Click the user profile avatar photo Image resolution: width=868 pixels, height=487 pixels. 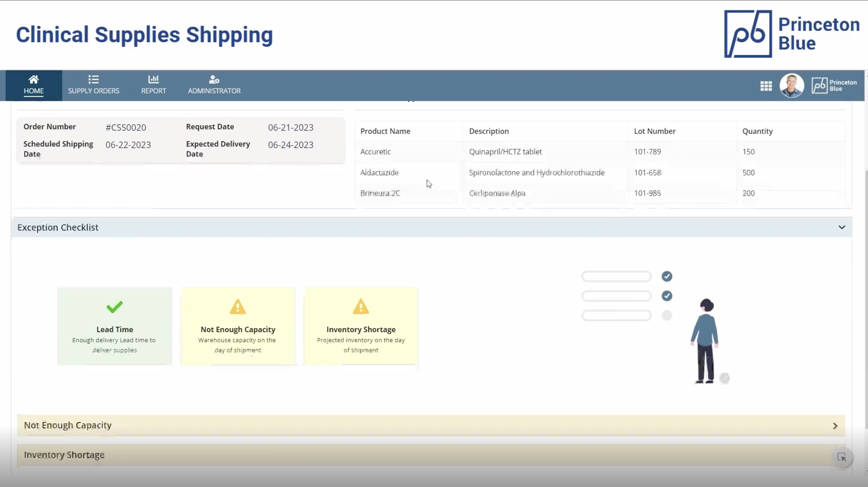(791, 85)
